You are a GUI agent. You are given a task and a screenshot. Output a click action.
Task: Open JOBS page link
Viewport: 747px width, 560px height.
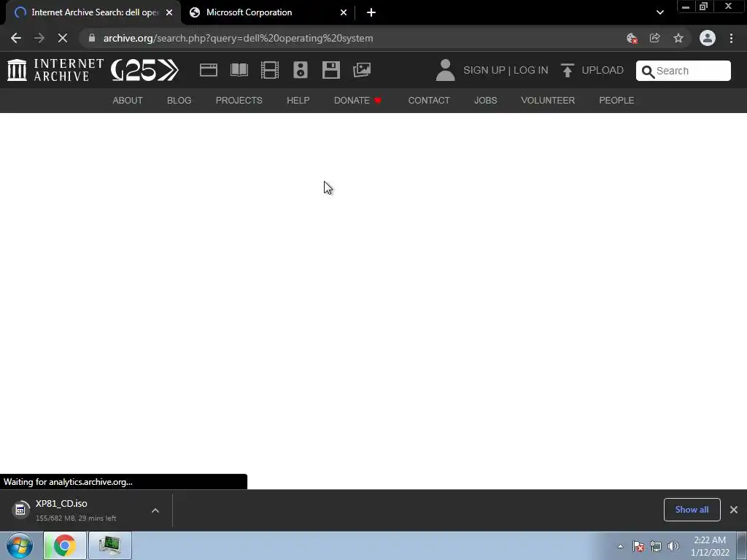(485, 101)
